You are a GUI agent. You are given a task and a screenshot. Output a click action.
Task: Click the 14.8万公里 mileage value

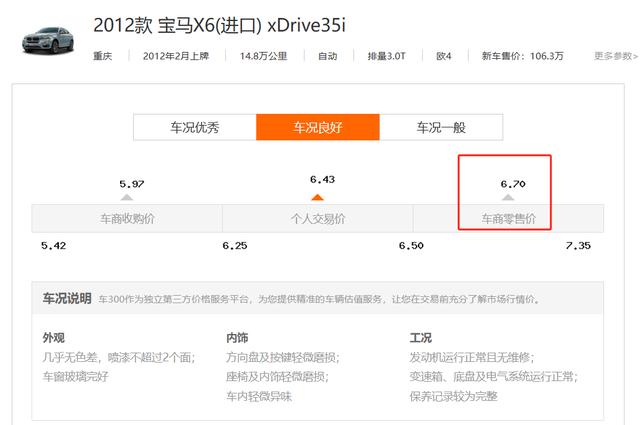(x=264, y=56)
